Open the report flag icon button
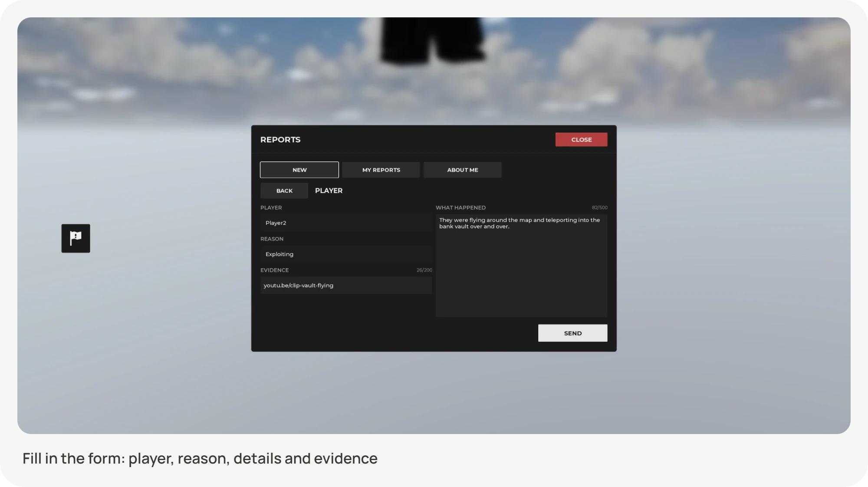The image size is (868, 487). click(76, 238)
